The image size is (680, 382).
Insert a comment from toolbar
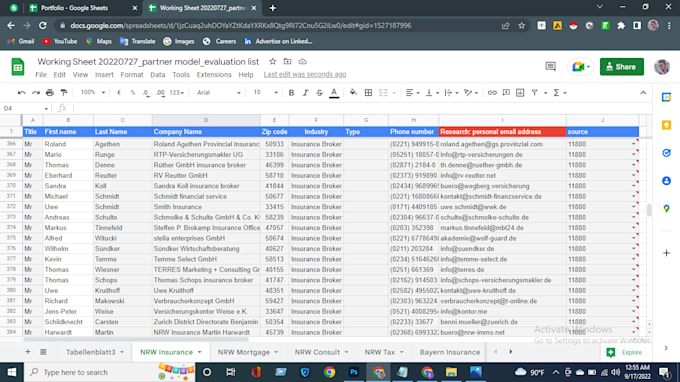[x=506, y=93]
